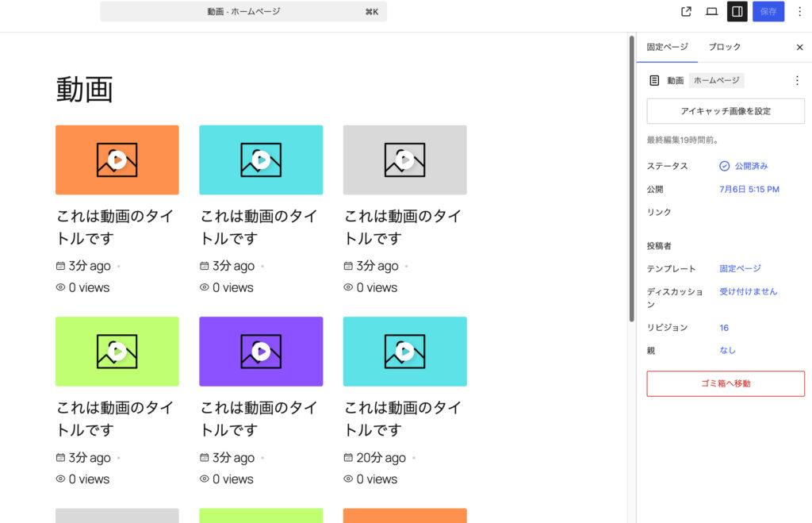Click the play icon on orange thumbnail
The width and height of the screenshot is (812, 523).
pyautogui.click(x=117, y=160)
